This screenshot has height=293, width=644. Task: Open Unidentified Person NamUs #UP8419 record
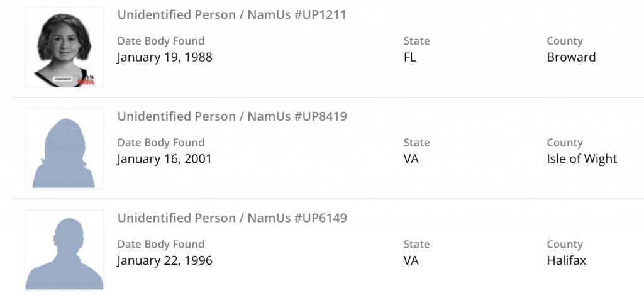(x=232, y=116)
